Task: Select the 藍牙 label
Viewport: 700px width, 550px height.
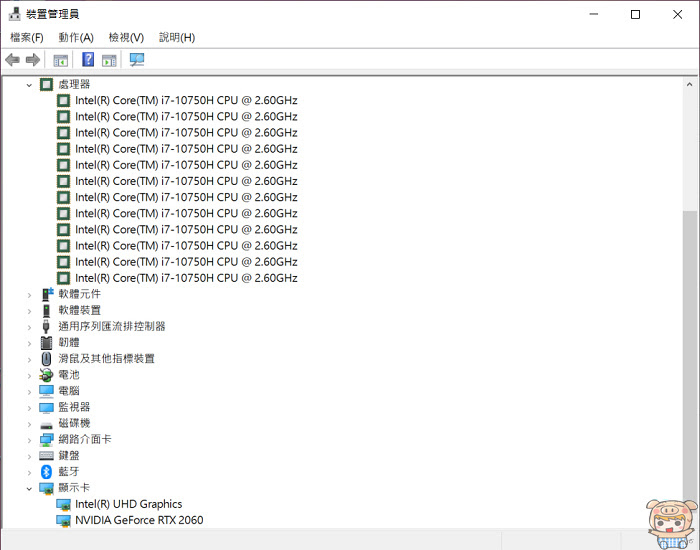Action: pyautogui.click(x=69, y=471)
